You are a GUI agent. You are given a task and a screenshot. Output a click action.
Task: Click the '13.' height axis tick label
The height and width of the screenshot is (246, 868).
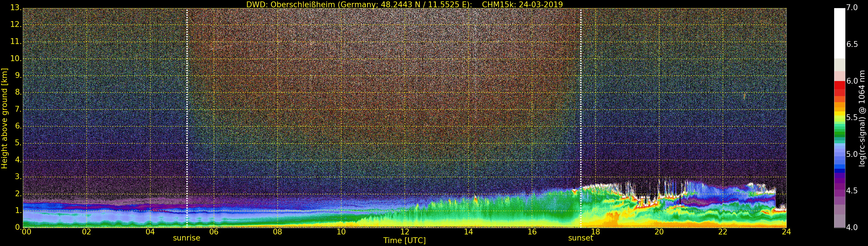point(16,8)
